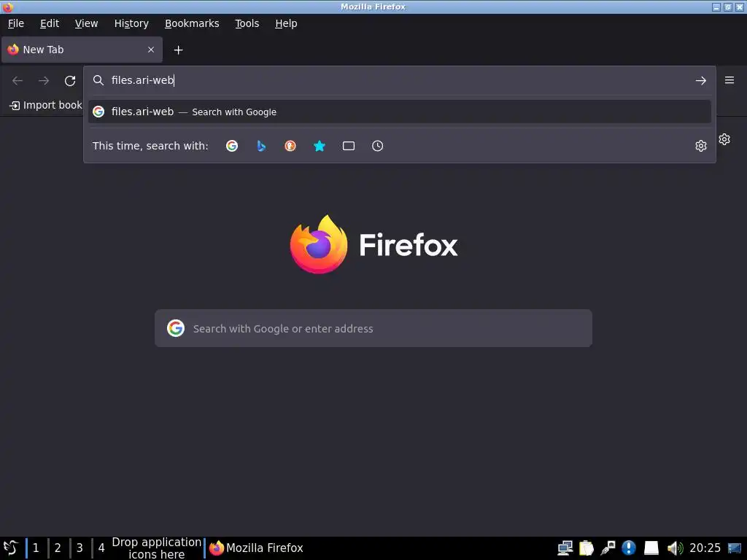The width and height of the screenshot is (747, 560).
Task: Click the volume speaker tray icon
Action: point(675,548)
